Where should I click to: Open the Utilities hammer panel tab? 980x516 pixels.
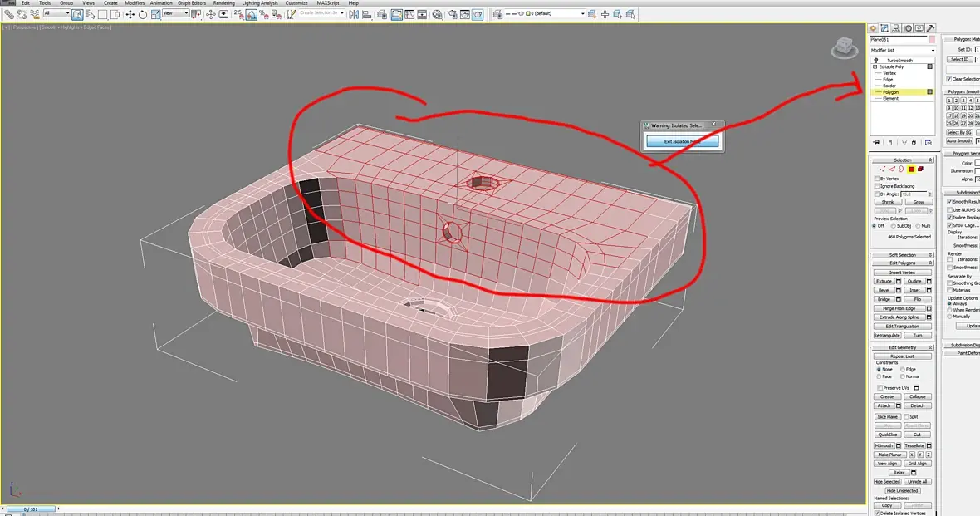click(931, 28)
